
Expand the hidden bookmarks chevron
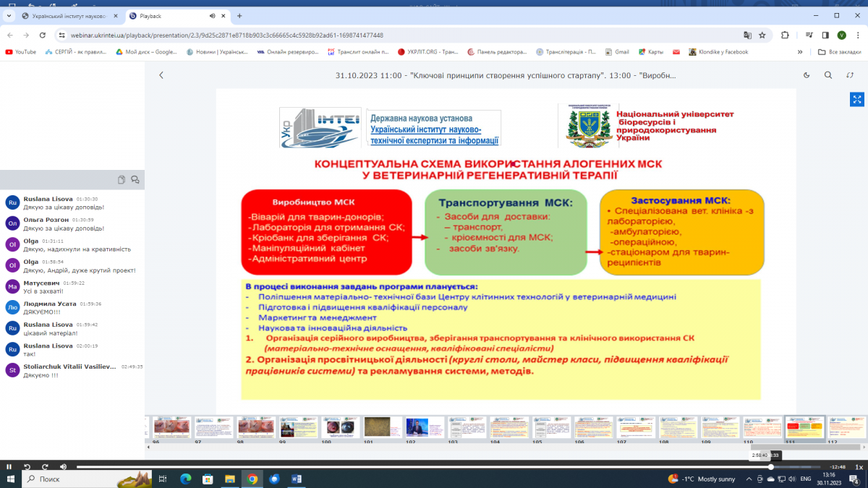(x=800, y=52)
